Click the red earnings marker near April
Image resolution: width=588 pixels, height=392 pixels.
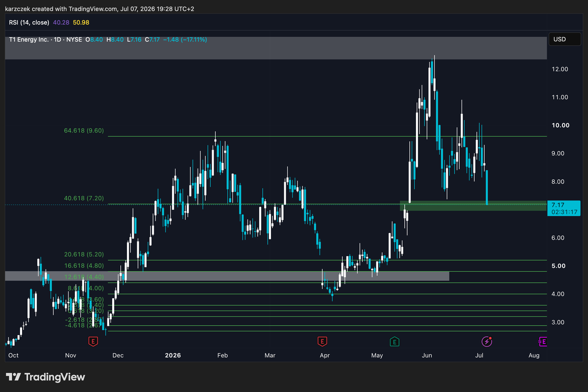pos(322,341)
